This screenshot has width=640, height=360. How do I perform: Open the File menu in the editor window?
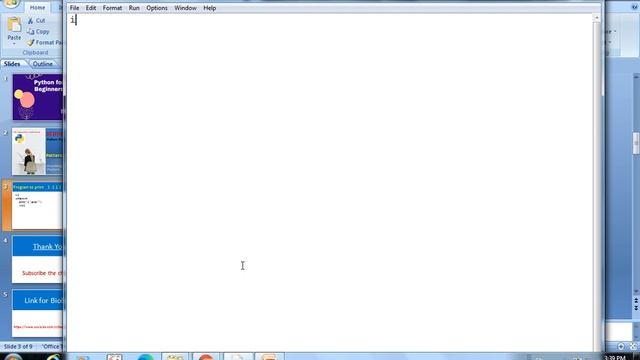tap(74, 8)
